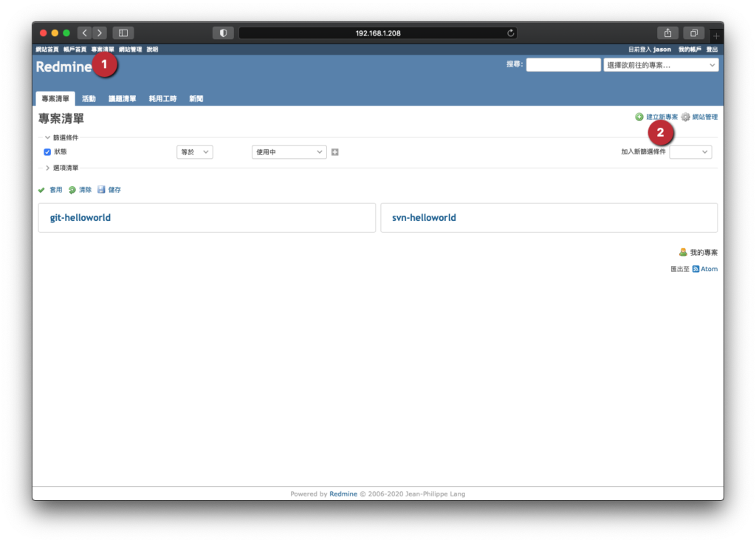Open the 選擇欲前往的專案 project jump dropdown
This screenshot has width=756, height=543.
[661, 65]
